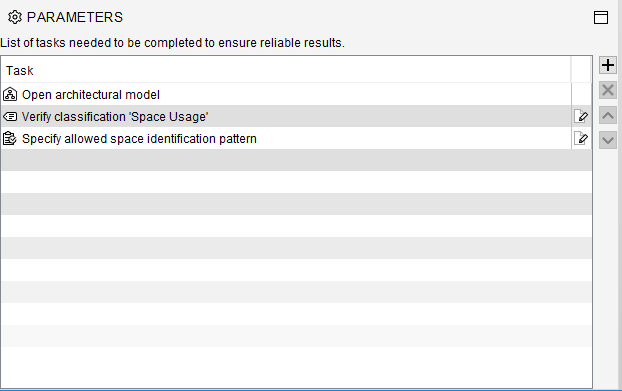Remove the selected task with the X button
Screen dimensions: 622x391
click(x=607, y=90)
